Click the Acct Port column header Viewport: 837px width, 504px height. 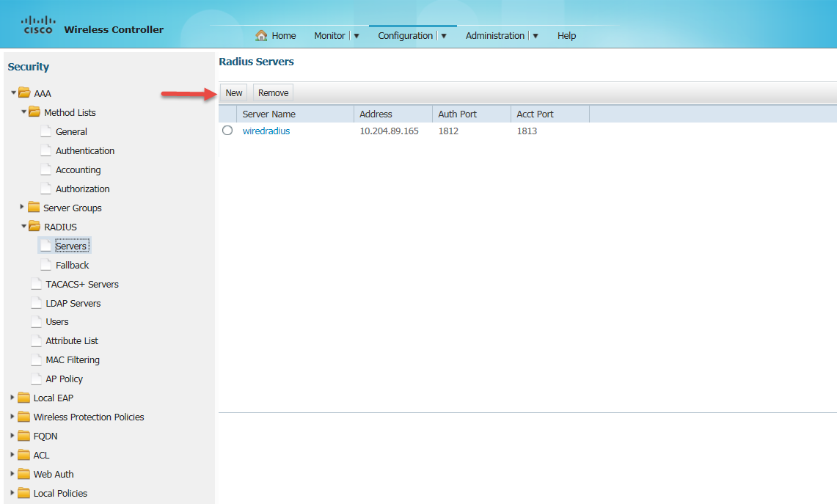[x=550, y=114]
